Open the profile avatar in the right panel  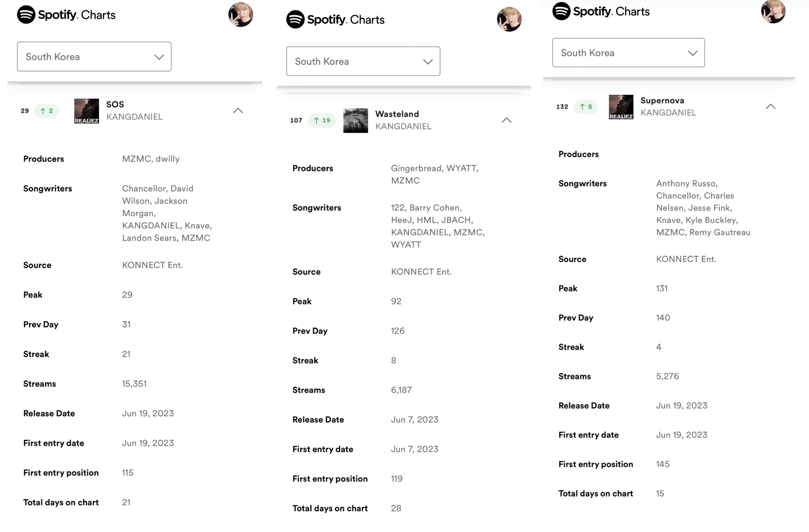click(773, 11)
